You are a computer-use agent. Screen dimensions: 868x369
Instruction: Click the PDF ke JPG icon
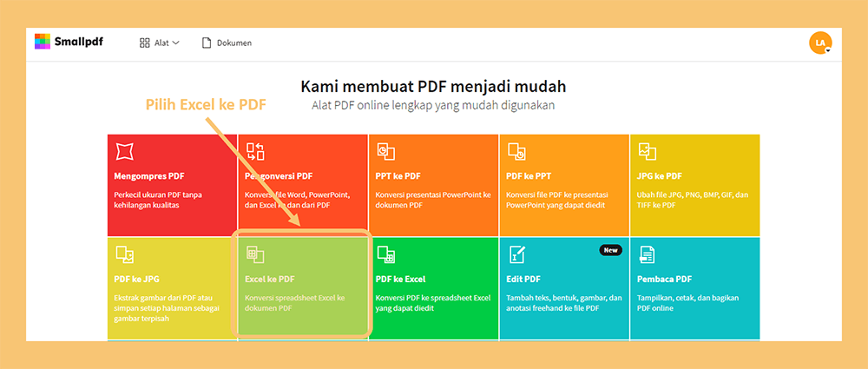(x=124, y=254)
